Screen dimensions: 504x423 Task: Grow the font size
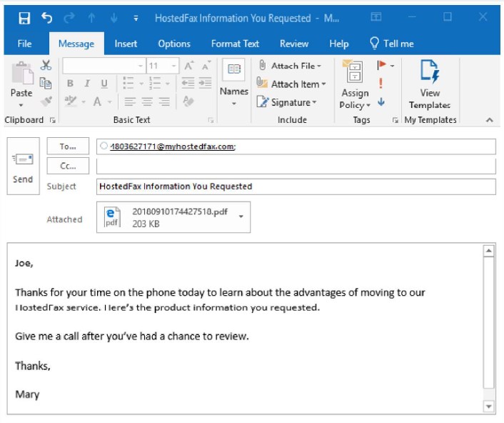tap(189, 66)
